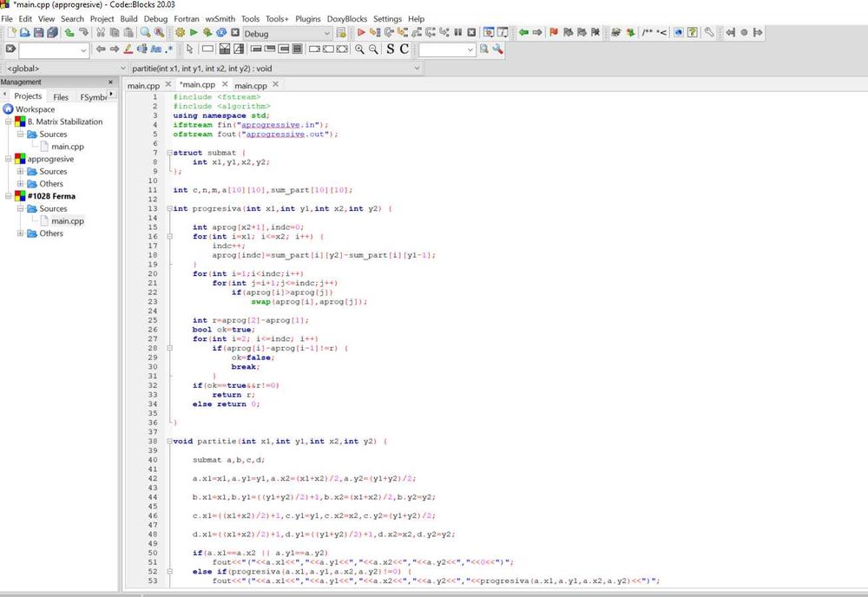Open main.cpp under B. Matrix Stabilization
Image resolution: width=868 pixels, height=597 pixels.
(67, 147)
